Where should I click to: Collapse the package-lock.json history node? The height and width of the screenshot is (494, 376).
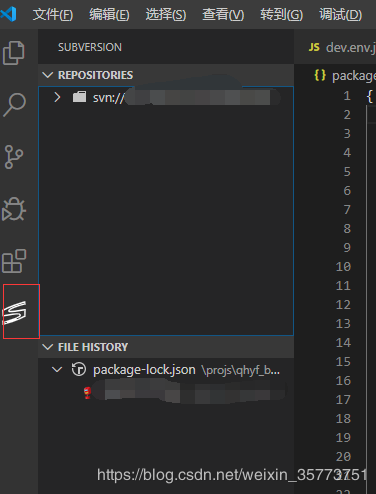pyautogui.click(x=57, y=369)
